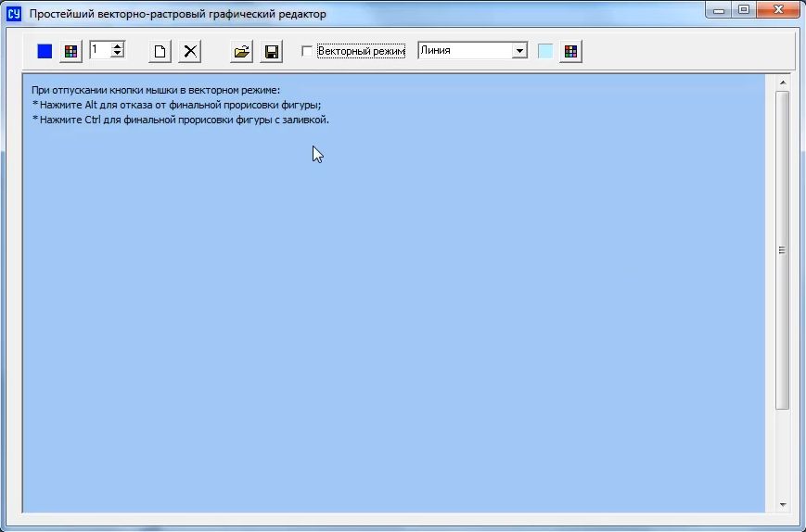Open a file with the folder icon
This screenshot has width=806, height=532.
(241, 52)
